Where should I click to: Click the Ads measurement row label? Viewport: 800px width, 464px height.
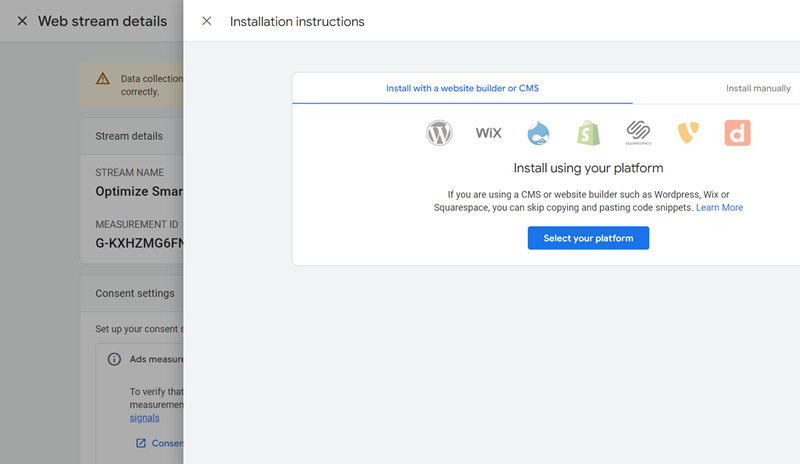156,359
